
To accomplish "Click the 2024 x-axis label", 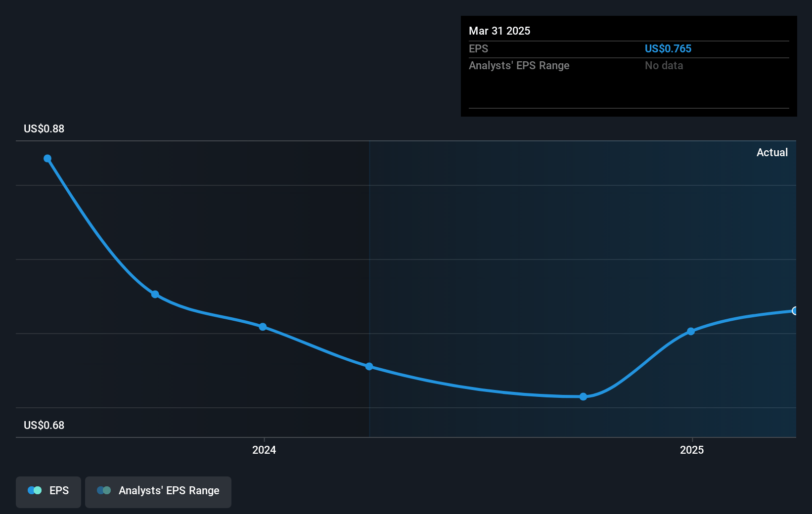I will click(264, 450).
